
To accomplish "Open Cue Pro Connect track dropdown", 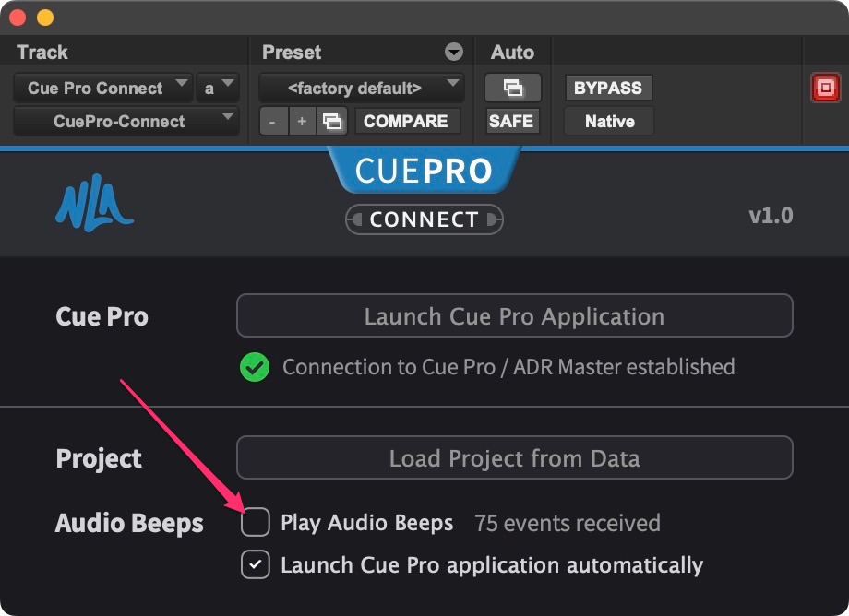I will point(102,88).
